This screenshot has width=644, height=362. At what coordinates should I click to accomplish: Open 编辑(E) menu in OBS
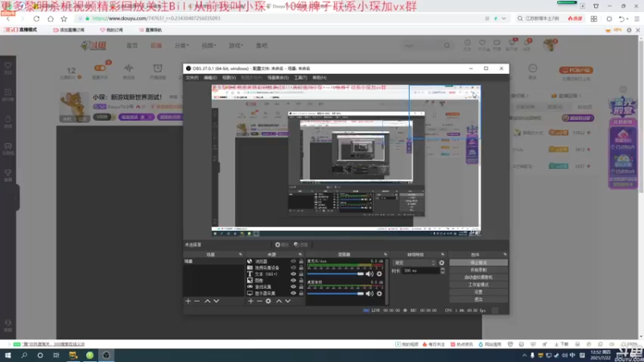pos(210,77)
